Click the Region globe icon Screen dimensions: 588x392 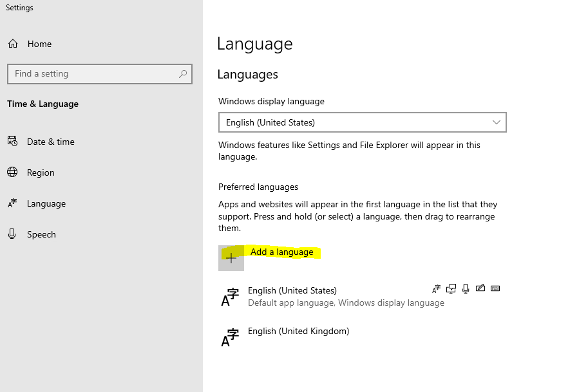click(x=12, y=172)
